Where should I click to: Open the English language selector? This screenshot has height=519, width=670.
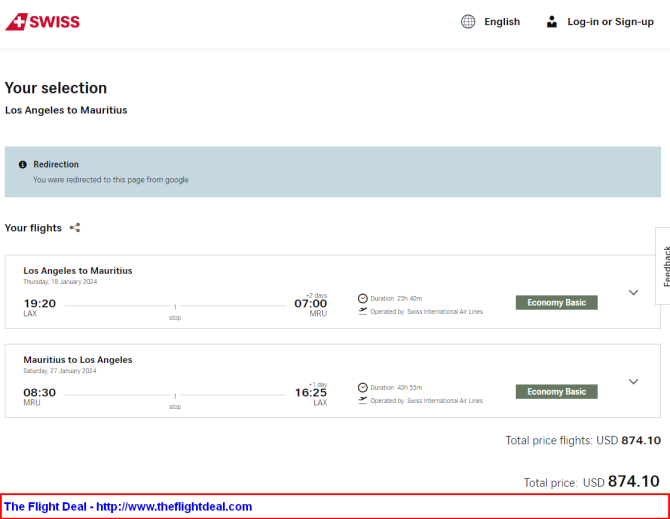coord(502,22)
